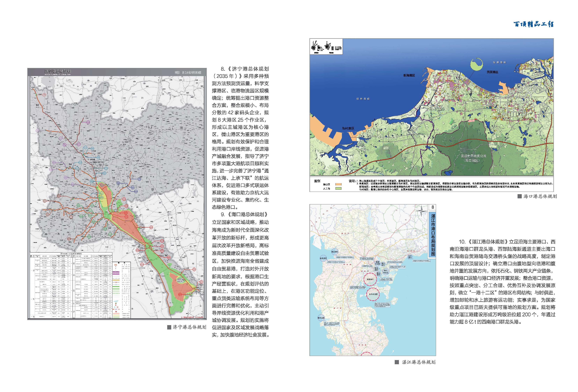Select the green 人工岛 legend swatch

click(x=338, y=189)
